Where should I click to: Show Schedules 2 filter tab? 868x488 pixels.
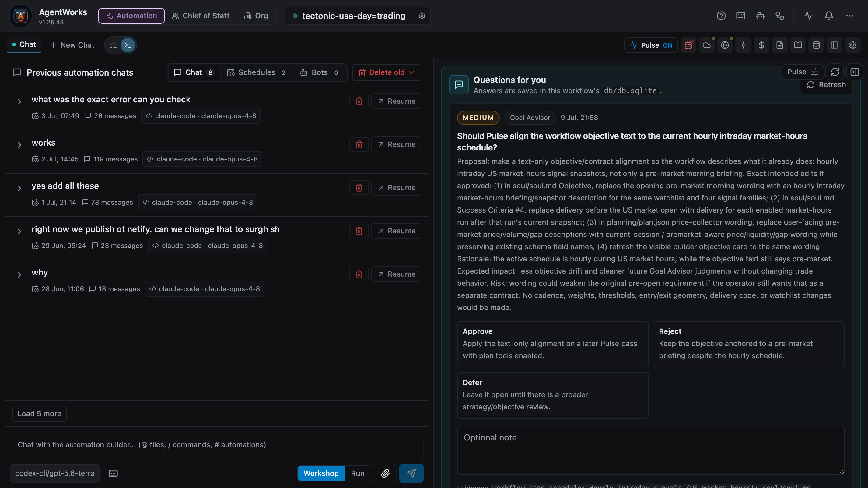(x=257, y=72)
